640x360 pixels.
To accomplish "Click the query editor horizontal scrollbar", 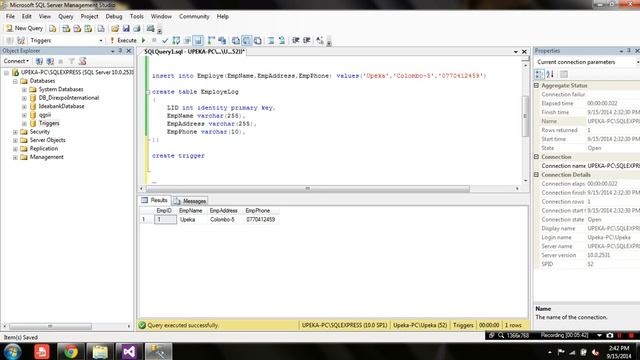I will pyautogui.click(x=308, y=189).
